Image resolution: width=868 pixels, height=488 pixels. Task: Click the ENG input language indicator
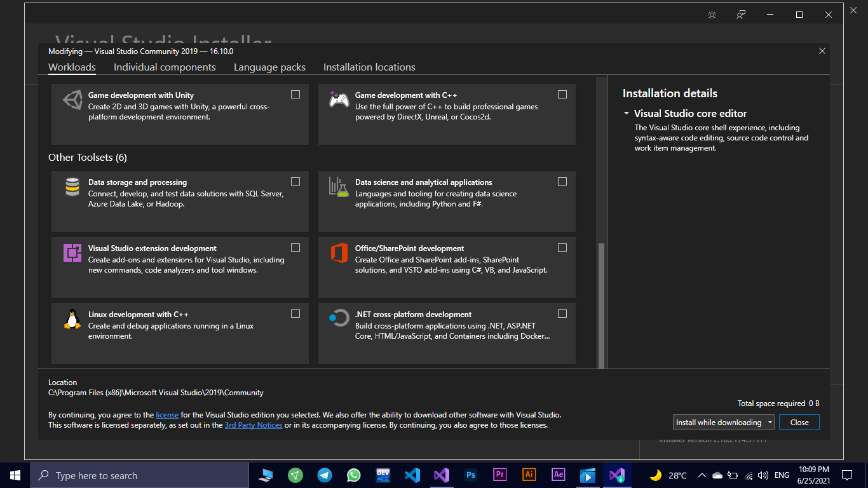coord(782,475)
